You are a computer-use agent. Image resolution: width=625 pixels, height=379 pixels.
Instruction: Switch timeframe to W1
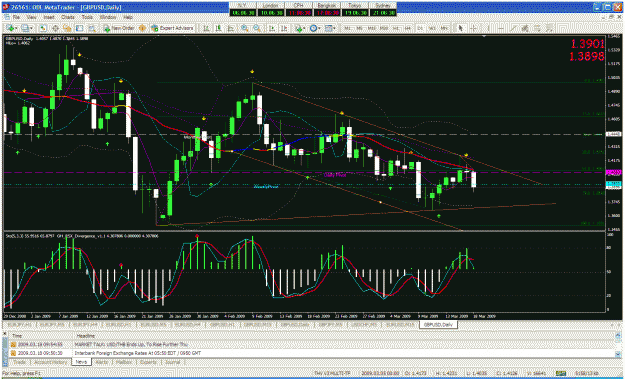tap(432, 28)
